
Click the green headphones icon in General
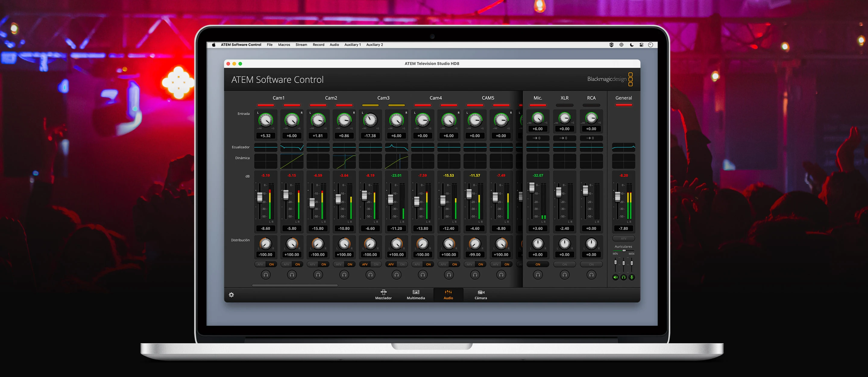pyautogui.click(x=623, y=277)
